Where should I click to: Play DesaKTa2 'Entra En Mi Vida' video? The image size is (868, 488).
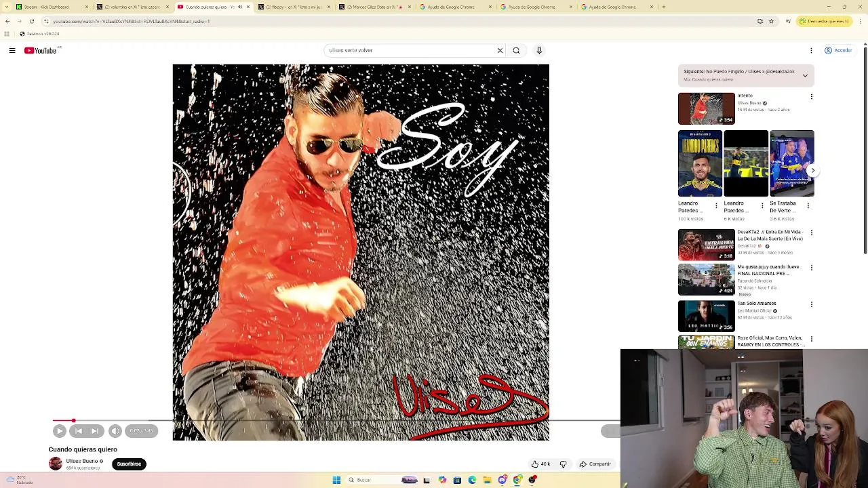706,245
